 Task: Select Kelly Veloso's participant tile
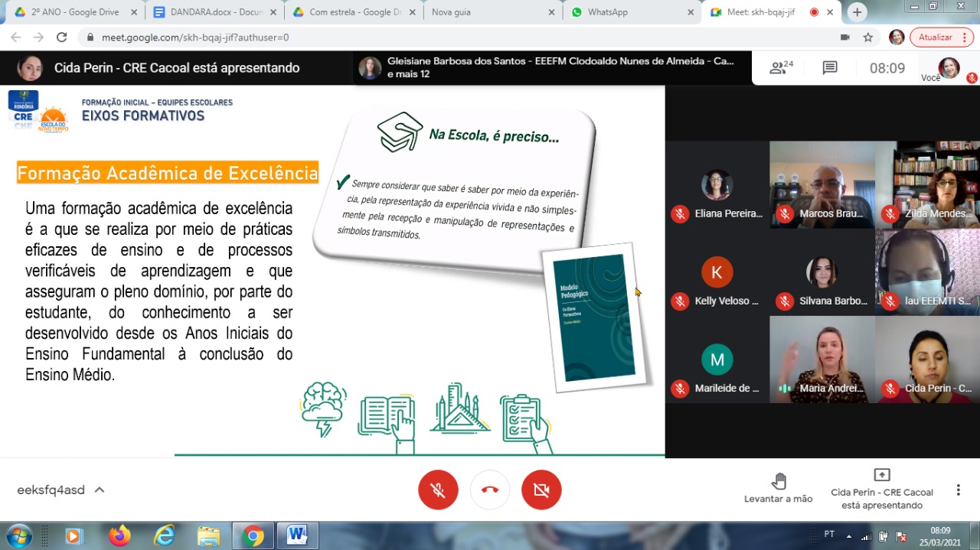click(x=717, y=272)
